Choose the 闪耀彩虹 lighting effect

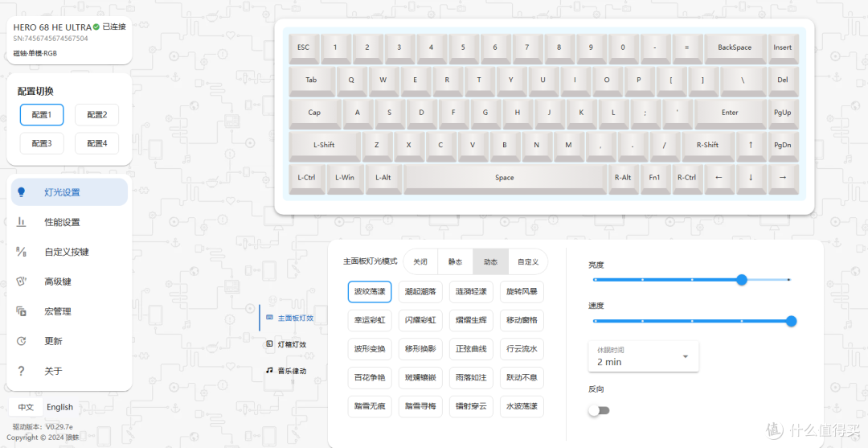[420, 320]
